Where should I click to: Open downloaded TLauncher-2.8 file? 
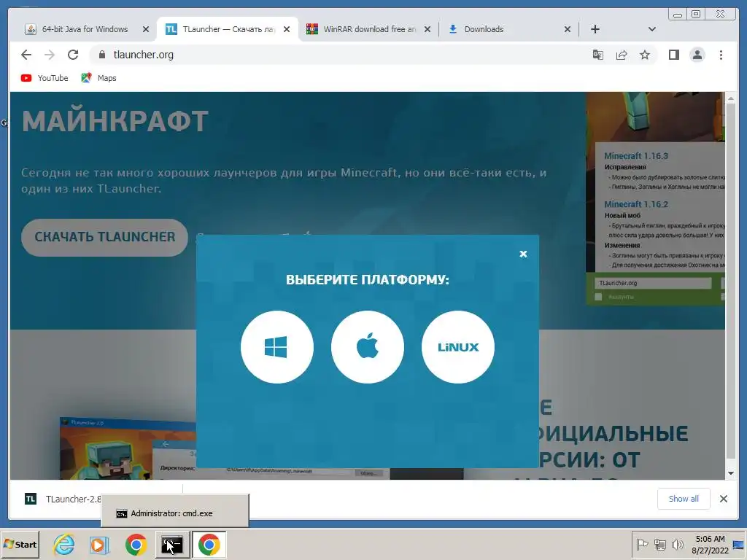click(x=63, y=499)
